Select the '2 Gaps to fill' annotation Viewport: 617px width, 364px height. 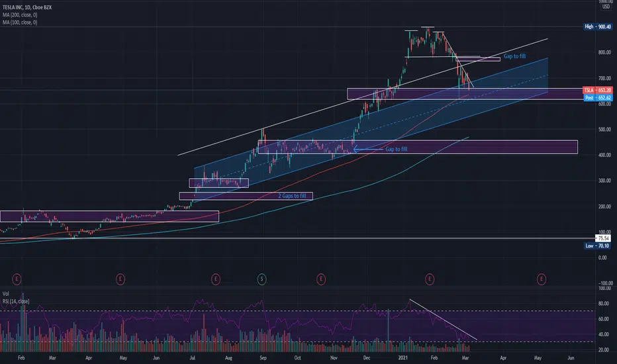coord(292,196)
